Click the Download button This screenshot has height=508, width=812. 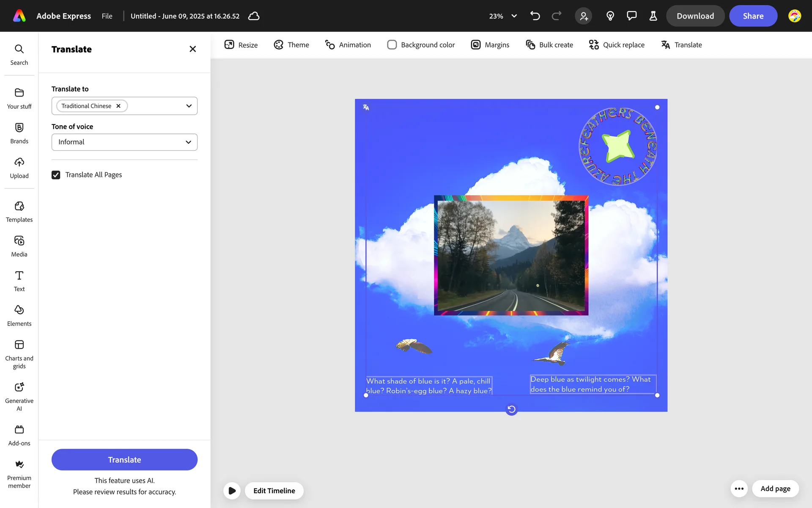(695, 16)
